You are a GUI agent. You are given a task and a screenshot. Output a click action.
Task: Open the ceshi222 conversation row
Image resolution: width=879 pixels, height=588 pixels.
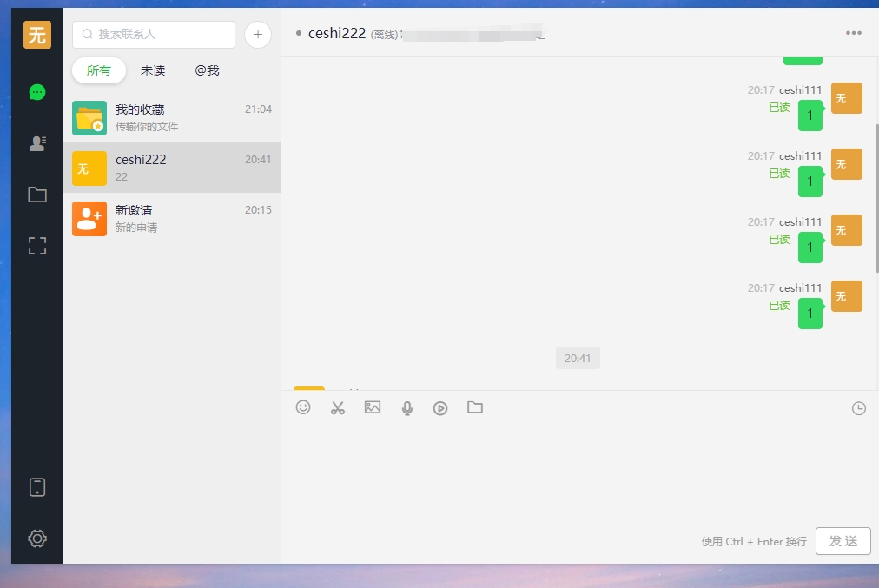click(x=172, y=168)
